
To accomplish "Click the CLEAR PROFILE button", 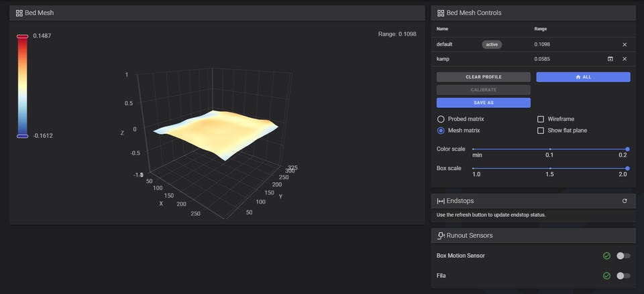I will click(484, 77).
